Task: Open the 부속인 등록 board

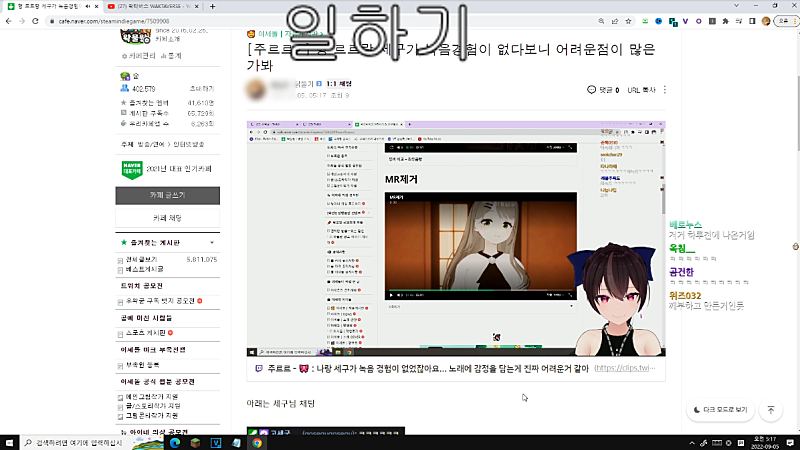Action: click(142, 365)
